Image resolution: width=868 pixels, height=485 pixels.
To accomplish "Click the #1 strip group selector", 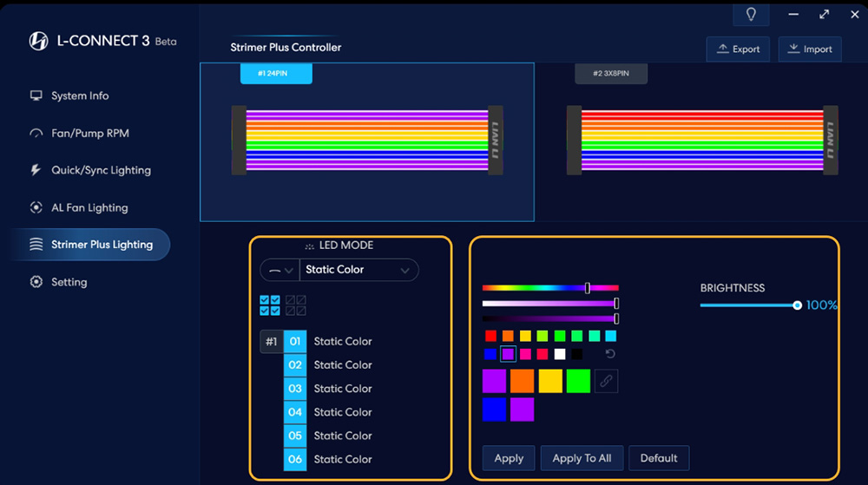I will [271, 342].
